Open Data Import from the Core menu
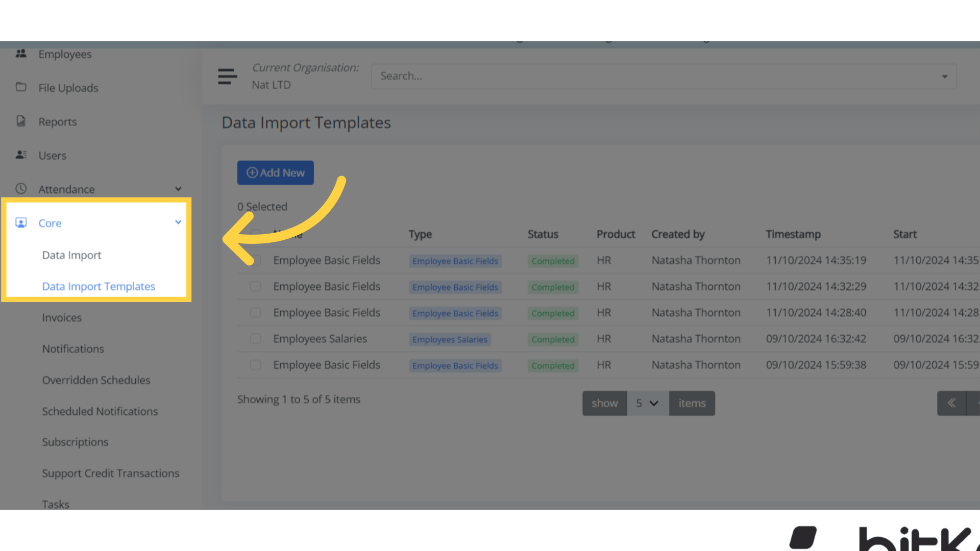The width and height of the screenshot is (980, 551). click(x=71, y=255)
